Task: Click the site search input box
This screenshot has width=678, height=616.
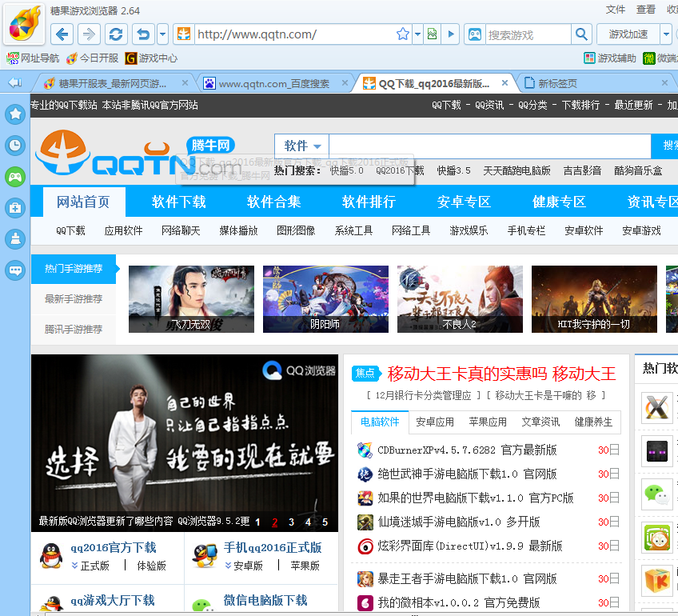Action: (490, 146)
